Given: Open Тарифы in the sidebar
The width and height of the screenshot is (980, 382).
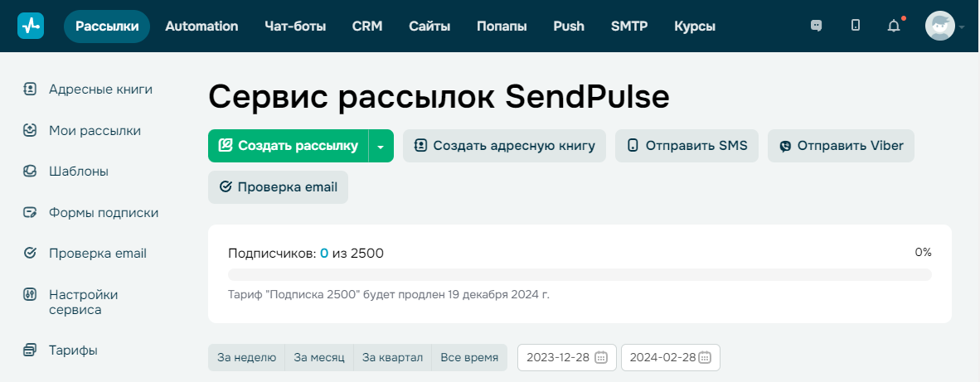Looking at the screenshot, I should tap(73, 351).
